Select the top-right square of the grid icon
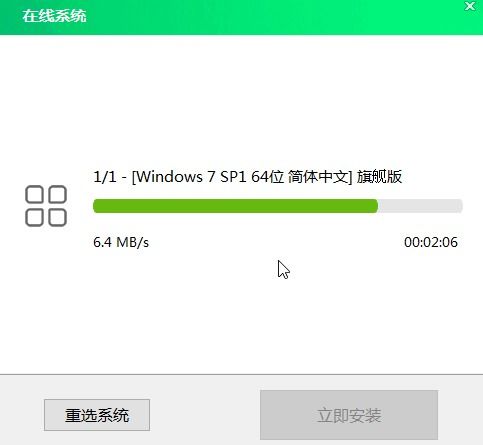Image resolution: width=483 pixels, height=445 pixels. [x=58, y=194]
